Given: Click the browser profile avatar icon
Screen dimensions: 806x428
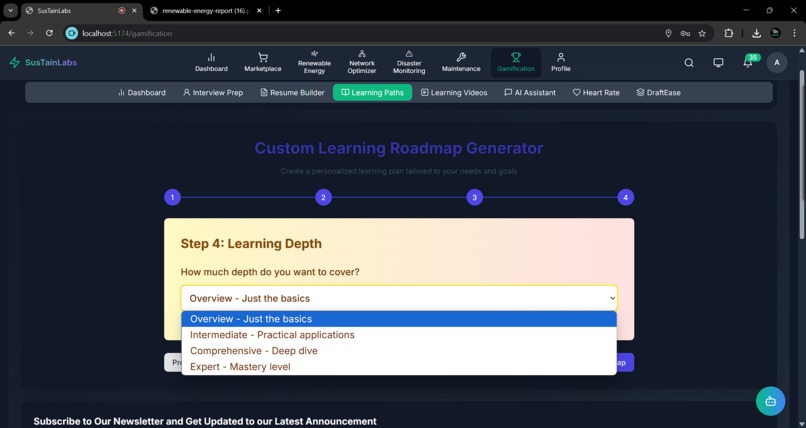Looking at the screenshot, I should point(775,33).
